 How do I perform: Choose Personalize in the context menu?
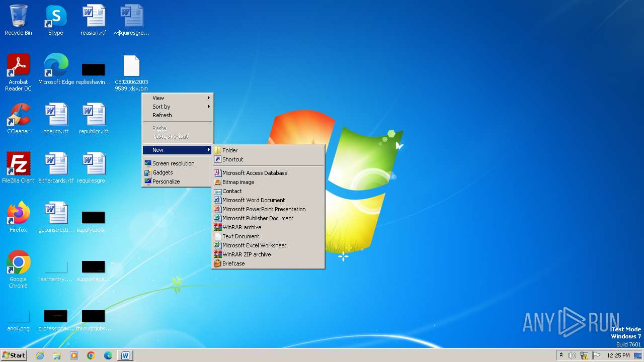178,182
